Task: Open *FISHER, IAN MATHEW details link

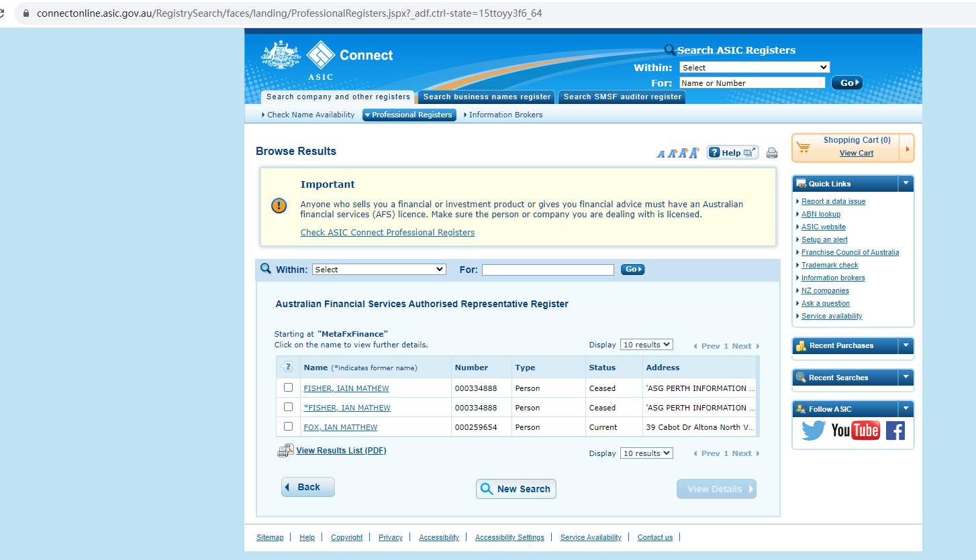Action: pyautogui.click(x=347, y=408)
